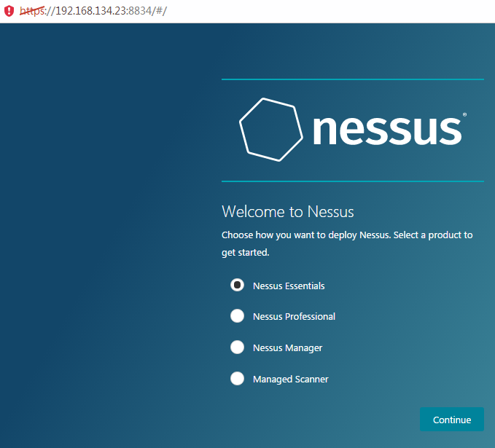
Task: Click the Managed Scanner label text
Action: pos(290,380)
